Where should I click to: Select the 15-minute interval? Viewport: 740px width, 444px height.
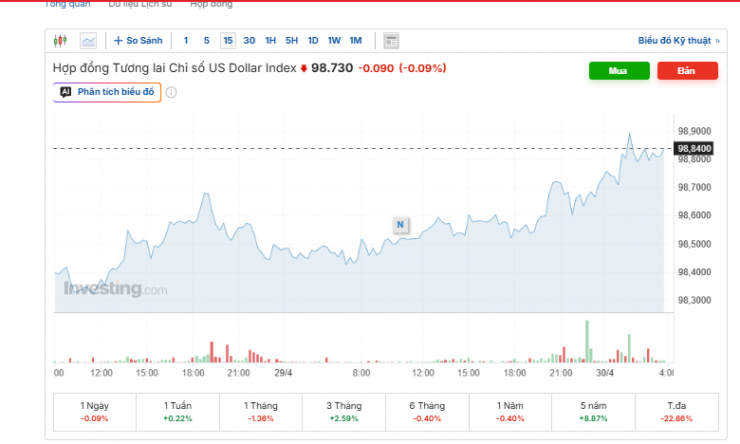pyautogui.click(x=228, y=41)
